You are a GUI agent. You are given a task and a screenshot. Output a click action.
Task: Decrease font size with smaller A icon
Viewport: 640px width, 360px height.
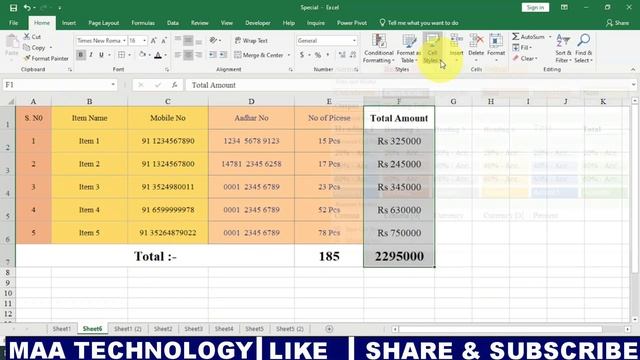click(164, 41)
